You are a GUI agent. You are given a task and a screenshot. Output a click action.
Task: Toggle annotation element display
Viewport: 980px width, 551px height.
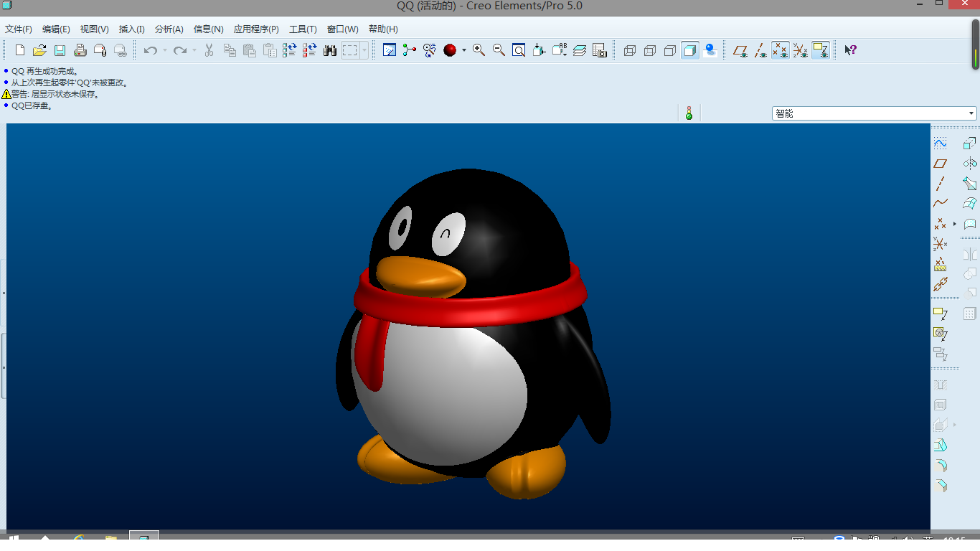point(821,50)
